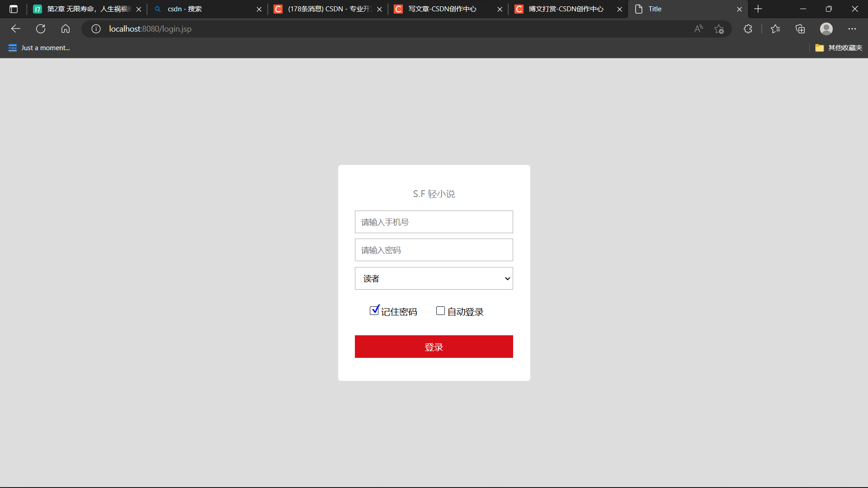868x488 pixels.
Task: Open browser Settings and more menu
Action: (x=852, y=29)
